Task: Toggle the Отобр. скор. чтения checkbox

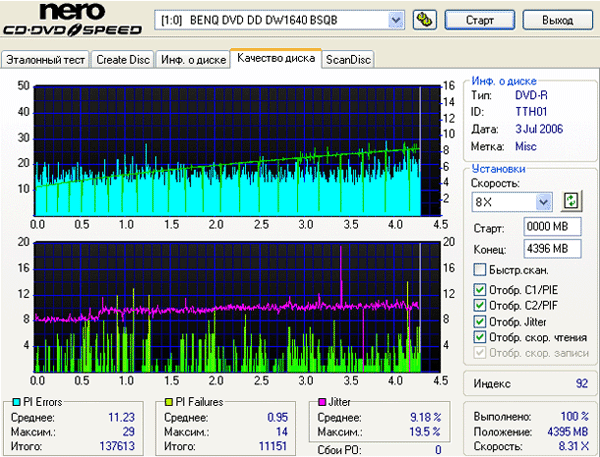Action: point(480,338)
